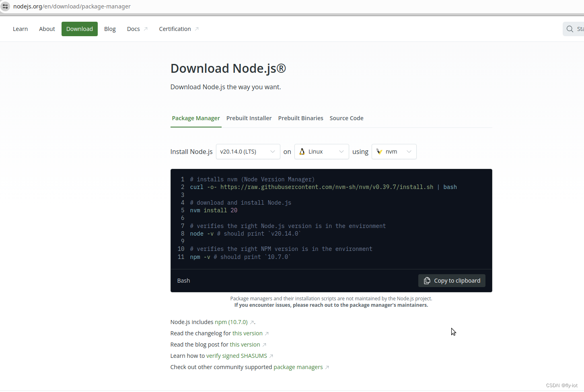Click the Copy to clipboard button

452,281
